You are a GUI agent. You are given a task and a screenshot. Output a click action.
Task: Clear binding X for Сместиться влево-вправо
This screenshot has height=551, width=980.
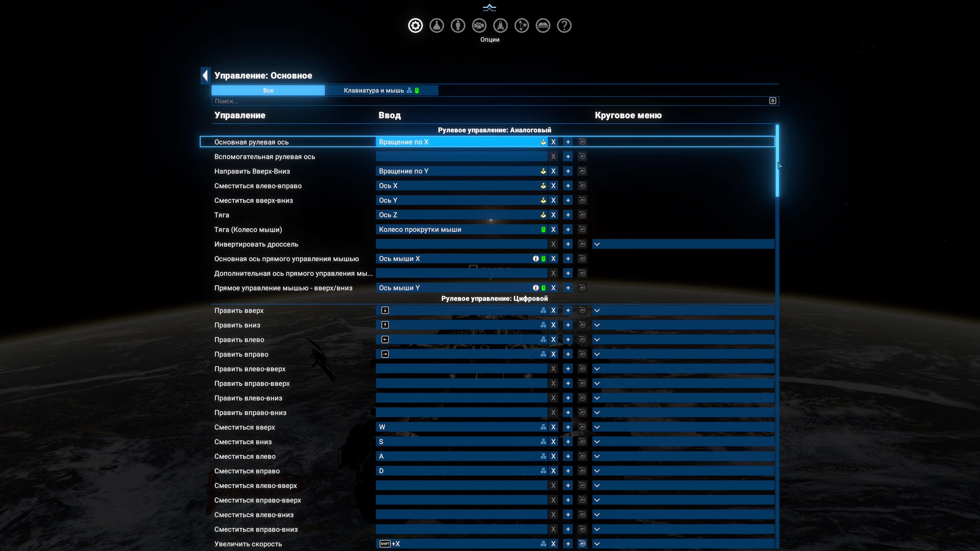coord(554,185)
